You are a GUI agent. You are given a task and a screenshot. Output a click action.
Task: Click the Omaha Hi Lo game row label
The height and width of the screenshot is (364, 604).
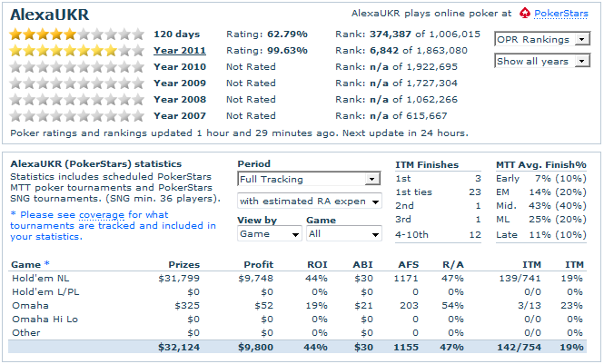click(x=45, y=320)
